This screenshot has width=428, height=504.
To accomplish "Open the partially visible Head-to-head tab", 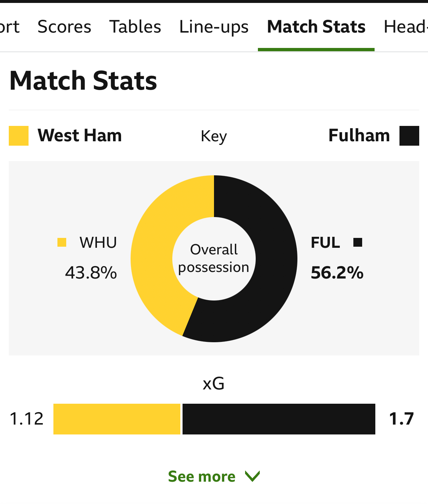I will point(406,27).
